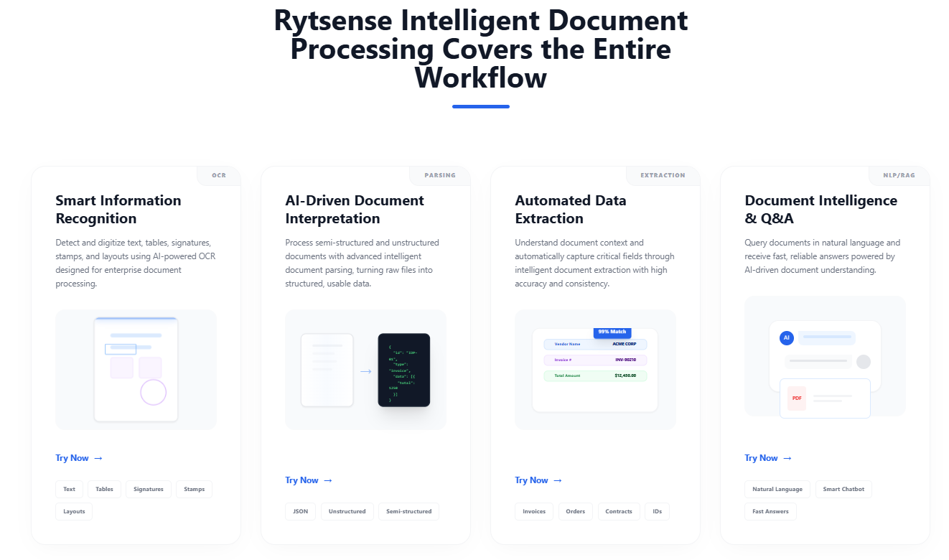This screenshot has height=560, width=949.
Task: Click the Invoice # INV-90210 row
Action: [595, 360]
